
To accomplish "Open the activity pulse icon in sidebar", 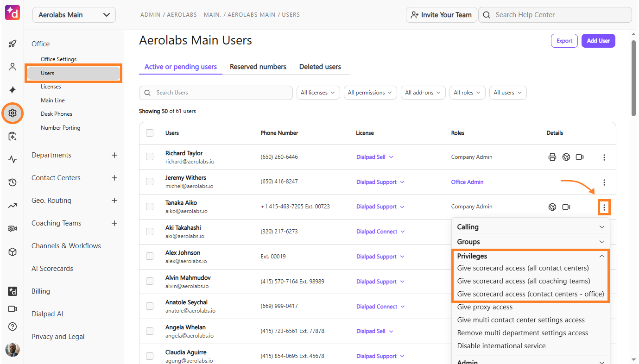I will pyautogui.click(x=13, y=159).
